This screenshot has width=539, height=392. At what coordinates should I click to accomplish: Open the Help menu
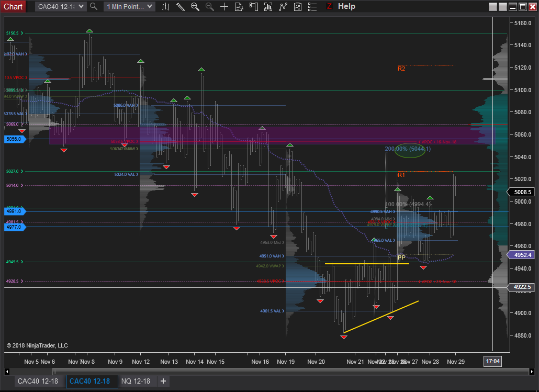(x=346, y=6)
